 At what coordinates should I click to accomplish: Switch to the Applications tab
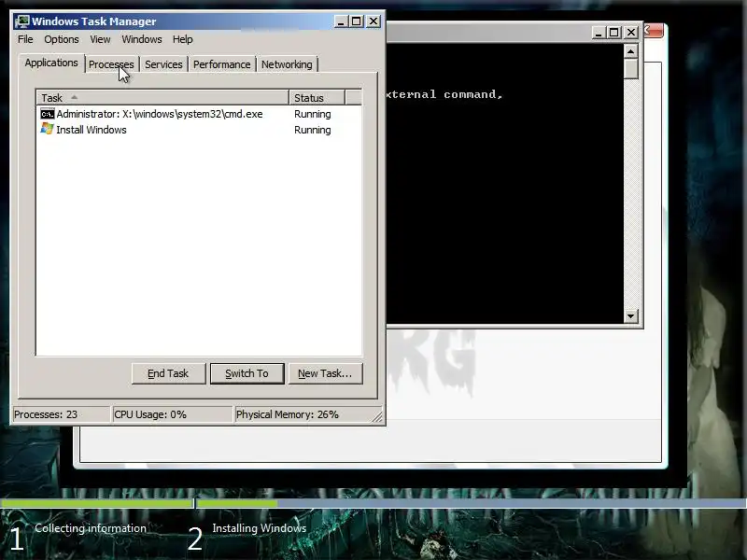(x=51, y=63)
